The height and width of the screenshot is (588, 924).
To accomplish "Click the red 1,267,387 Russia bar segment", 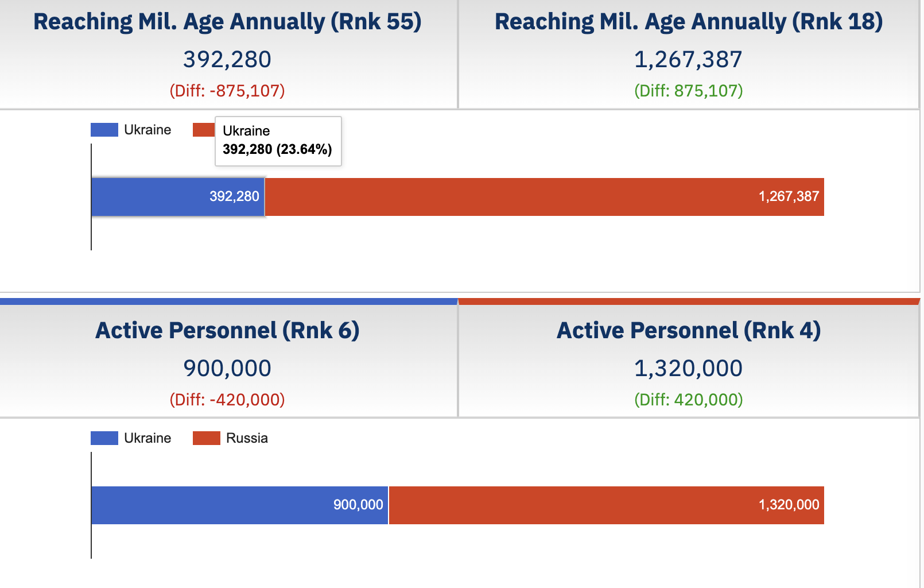I will click(544, 197).
